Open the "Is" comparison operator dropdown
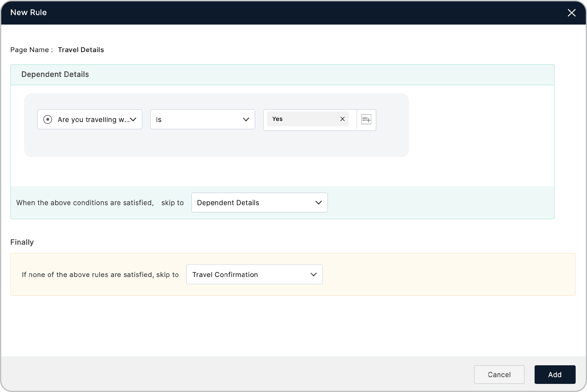Image resolution: width=587 pixels, height=392 pixels. [203, 119]
